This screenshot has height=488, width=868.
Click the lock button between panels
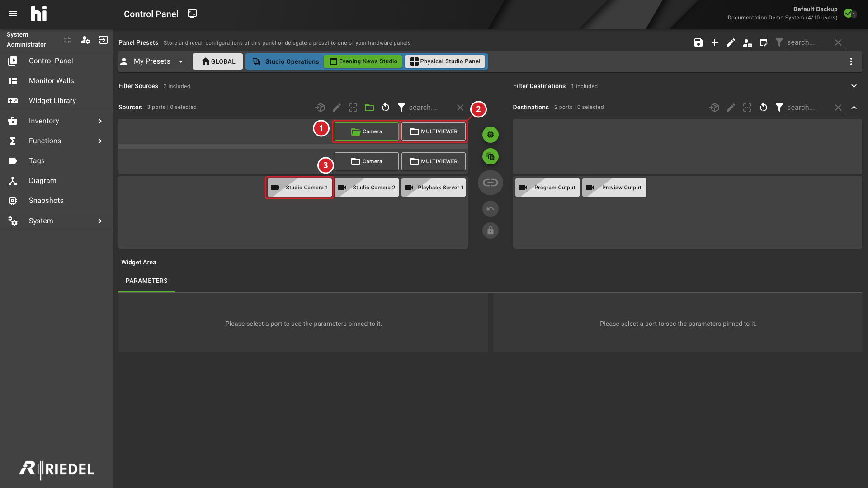coord(491,230)
